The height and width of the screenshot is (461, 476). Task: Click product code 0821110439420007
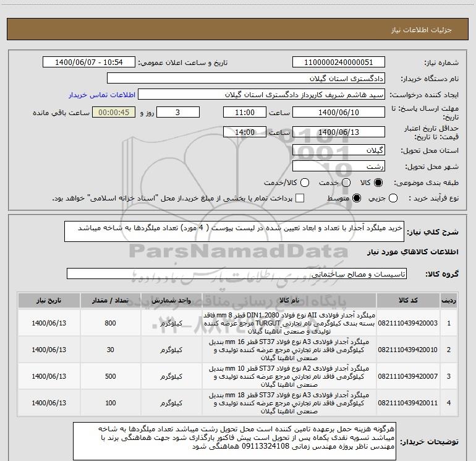coord(408,376)
